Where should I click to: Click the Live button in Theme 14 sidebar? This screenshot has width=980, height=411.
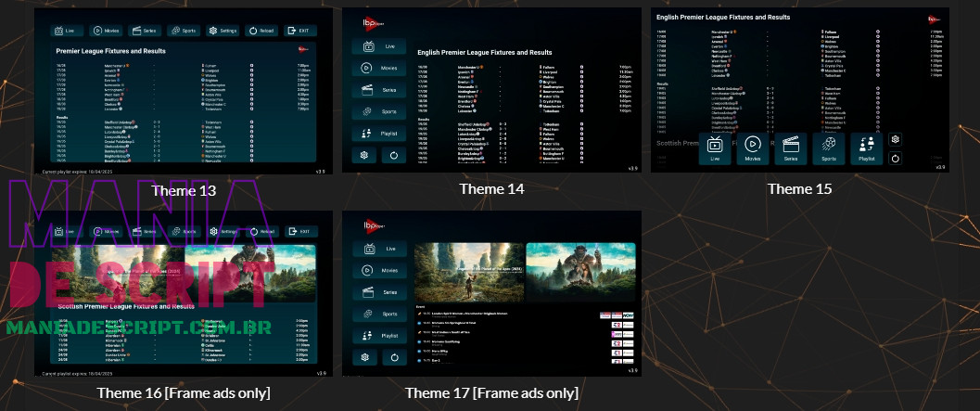(x=378, y=45)
